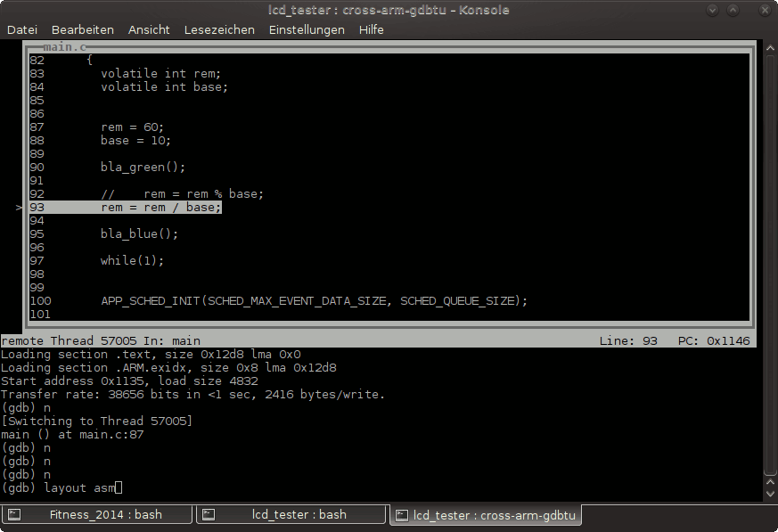The width and height of the screenshot is (778, 532).
Task: Click 'main () at main.c:87' output
Action: click(72, 435)
